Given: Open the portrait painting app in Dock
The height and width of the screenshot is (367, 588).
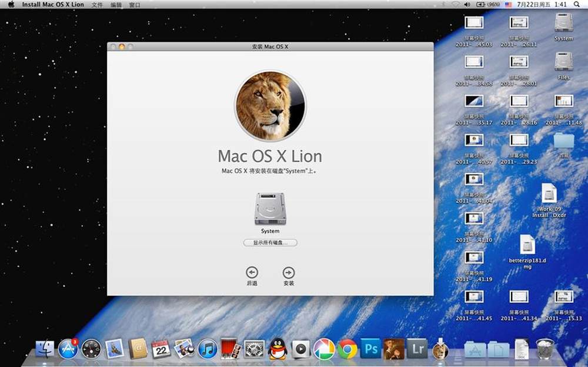Looking at the screenshot, I should pyautogui.click(x=394, y=349).
